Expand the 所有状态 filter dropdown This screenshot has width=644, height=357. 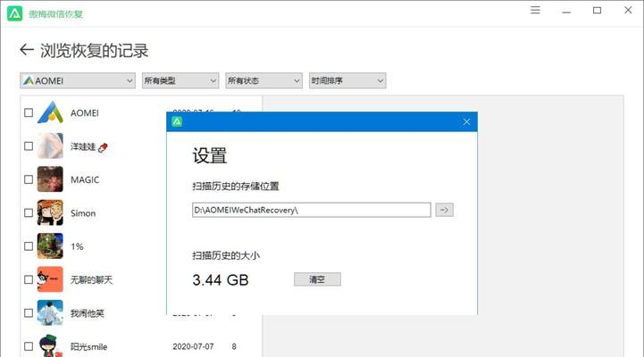click(263, 81)
